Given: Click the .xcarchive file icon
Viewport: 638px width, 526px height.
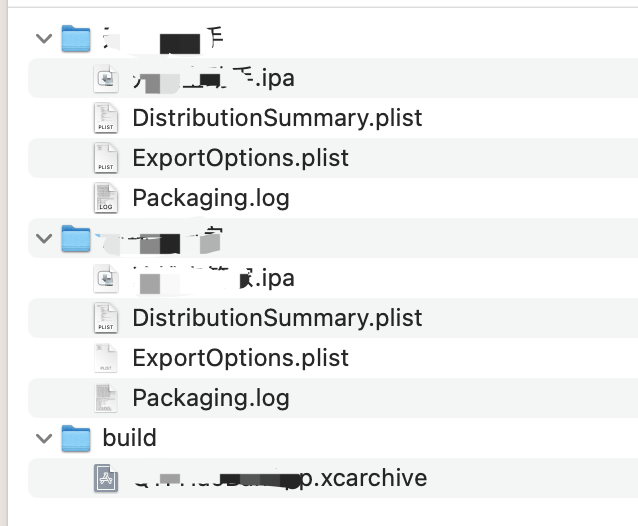Looking at the screenshot, I should click(x=106, y=478).
